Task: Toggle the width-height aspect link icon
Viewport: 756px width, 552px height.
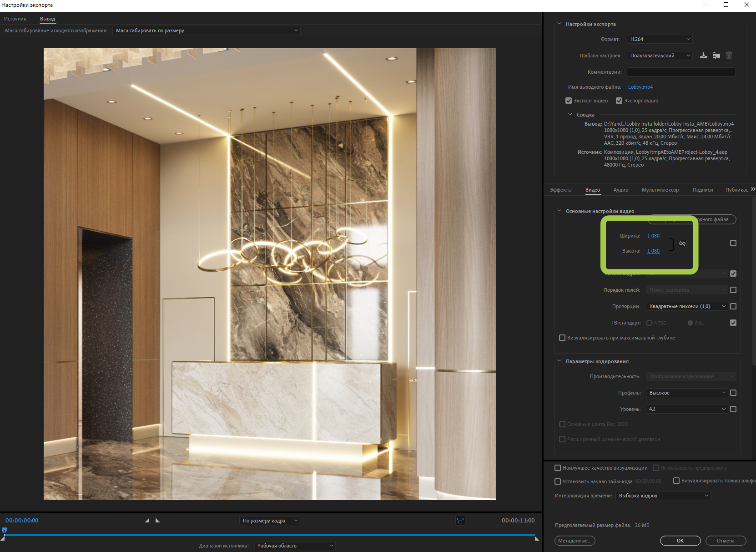Action: pyautogui.click(x=682, y=243)
